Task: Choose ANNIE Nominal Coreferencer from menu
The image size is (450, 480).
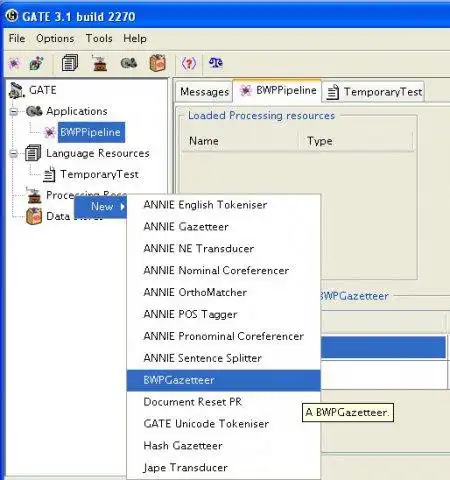Action: (223, 271)
